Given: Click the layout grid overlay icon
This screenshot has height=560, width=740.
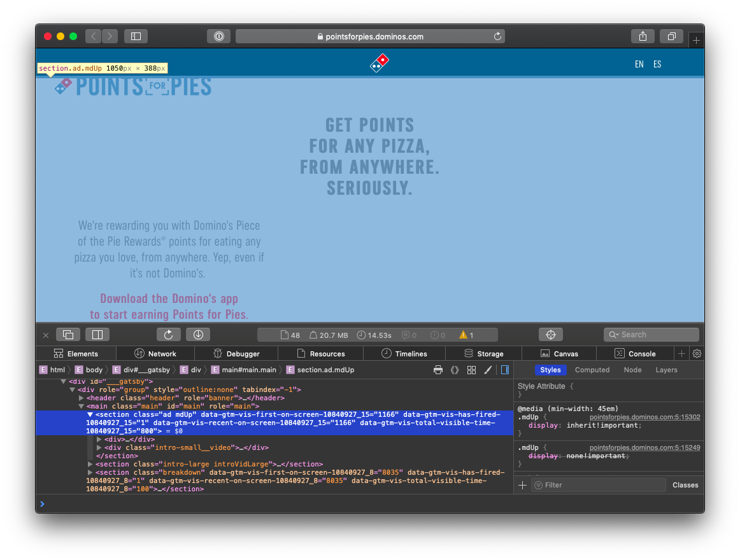Looking at the screenshot, I should tap(471, 369).
